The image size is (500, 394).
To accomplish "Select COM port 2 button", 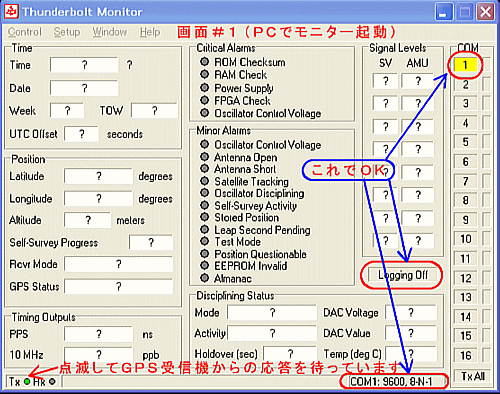I will (465, 84).
